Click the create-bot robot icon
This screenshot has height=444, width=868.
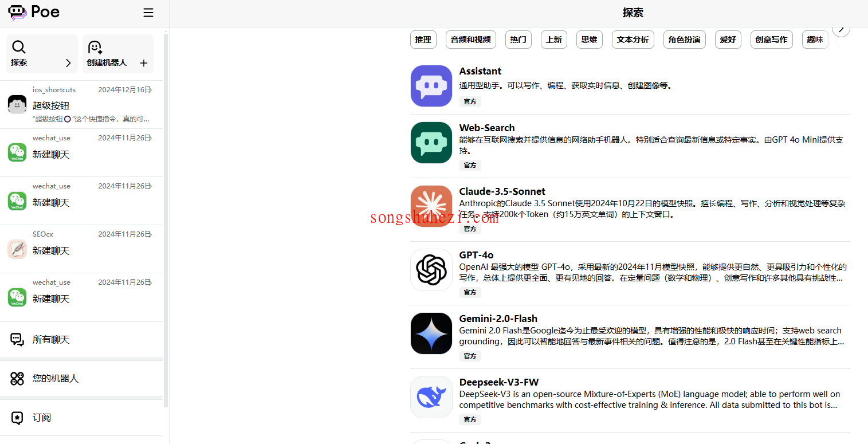tap(95, 47)
